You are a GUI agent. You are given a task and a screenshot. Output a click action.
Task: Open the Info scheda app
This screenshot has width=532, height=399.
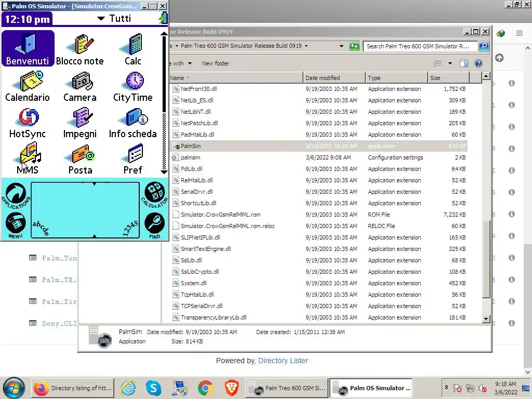132,123
